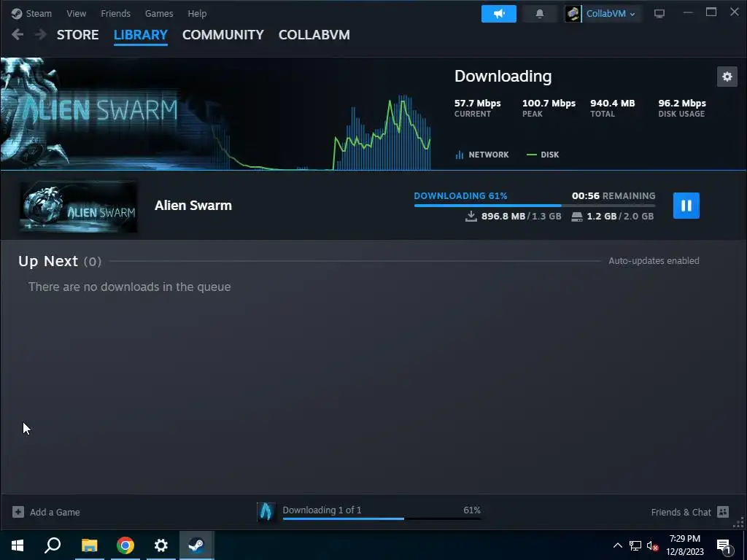Viewport: 747px width, 560px height.
Task: Switch to the COMMUNITY tab
Action: (223, 35)
